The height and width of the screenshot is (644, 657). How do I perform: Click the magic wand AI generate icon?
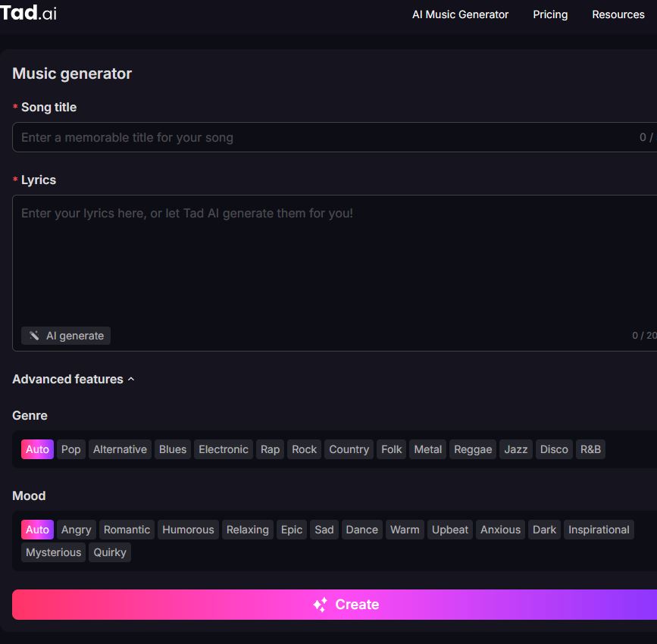pos(34,336)
